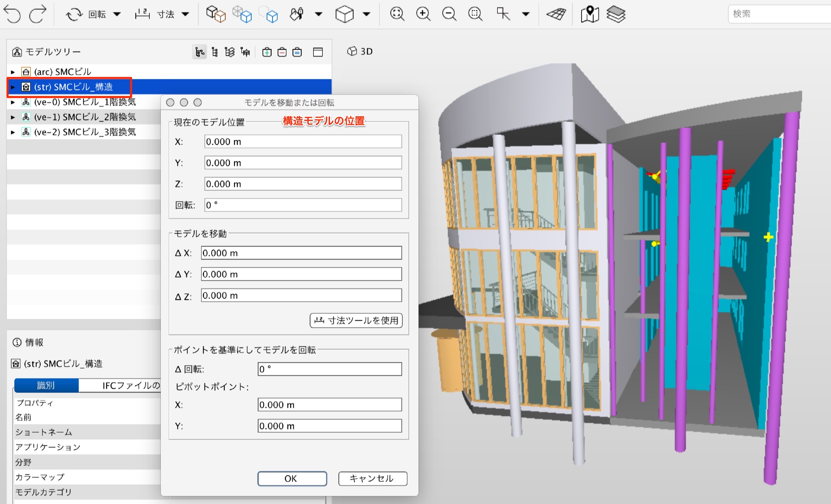Click the 検索 search box
Screen dimensions: 831x504
780,14
